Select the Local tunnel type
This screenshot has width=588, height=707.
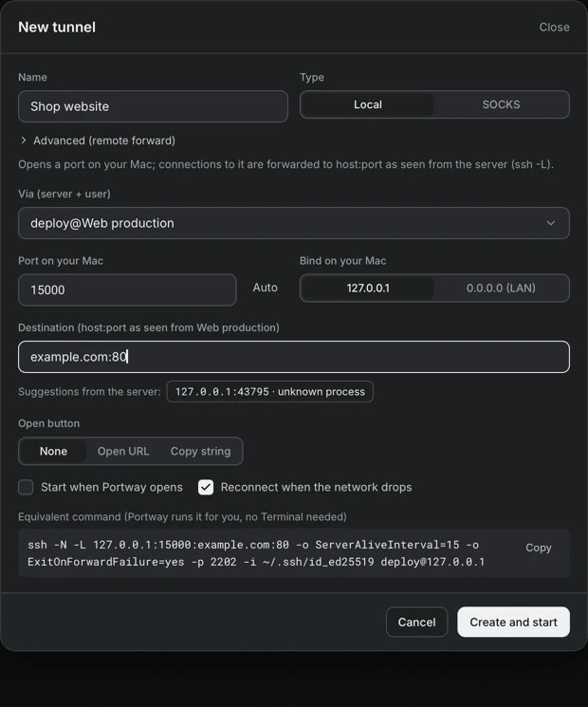[x=367, y=104]
